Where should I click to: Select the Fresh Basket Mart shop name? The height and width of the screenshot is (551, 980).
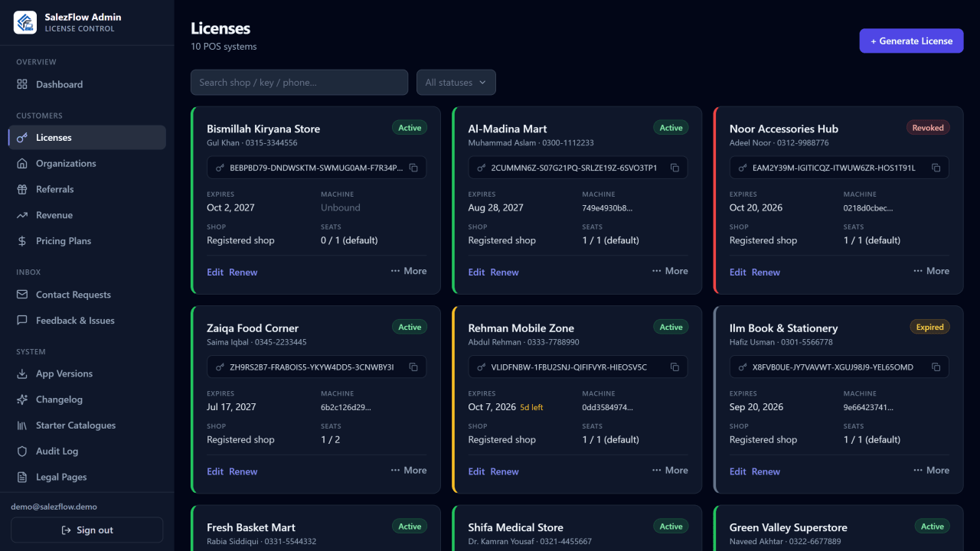(251, 527)
